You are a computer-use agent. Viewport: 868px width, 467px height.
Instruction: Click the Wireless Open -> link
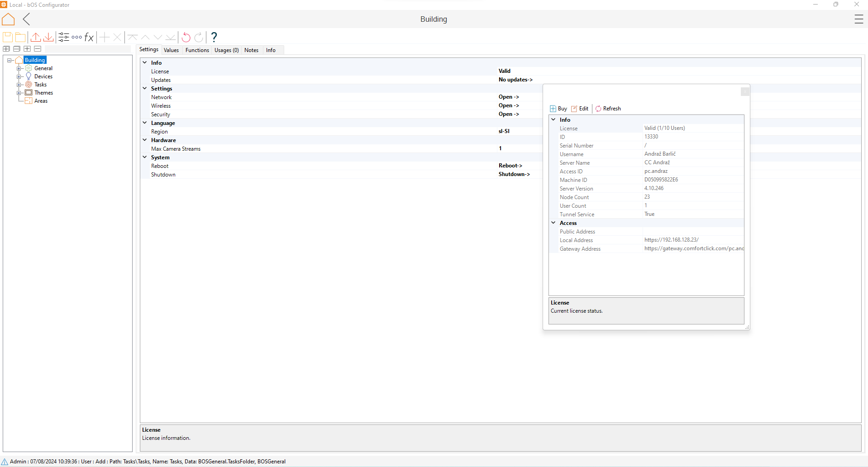pyautogui.click(x=509, y=105)
